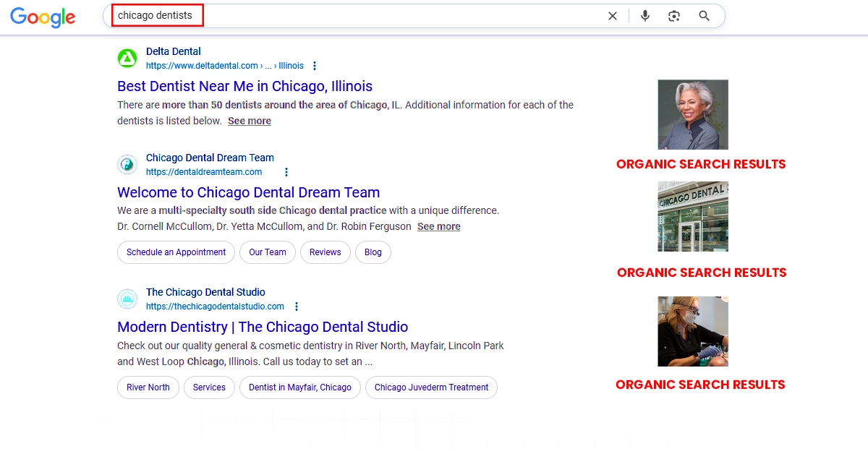
Task: Click the gray-haired woman portrait thumbnail
Action: 692,114
